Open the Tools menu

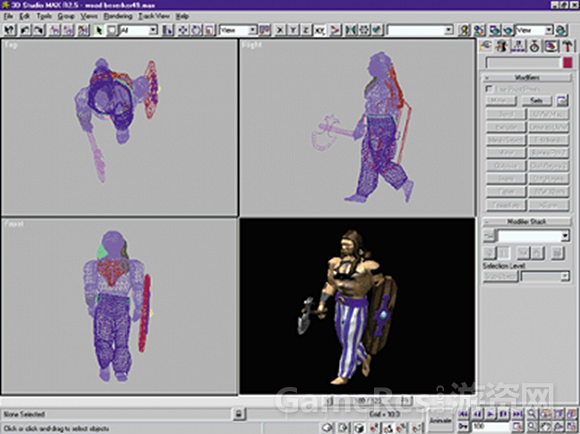coord(44,16)
